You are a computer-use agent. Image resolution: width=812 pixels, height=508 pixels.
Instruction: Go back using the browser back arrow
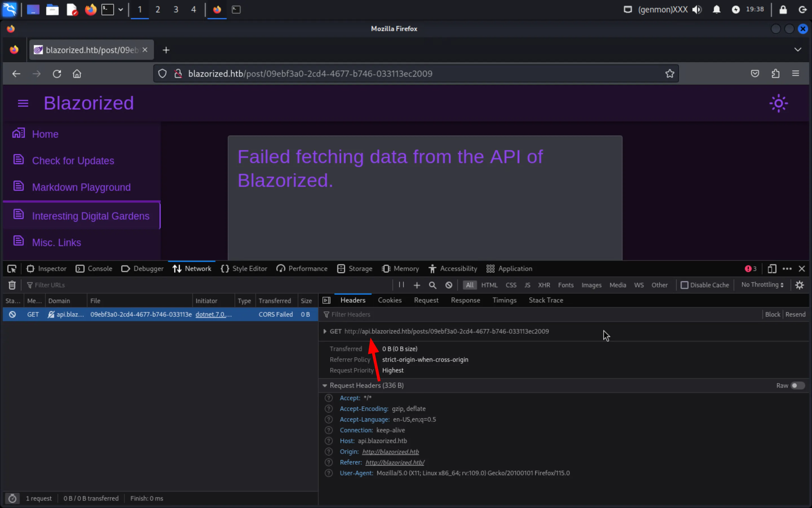(16, 74)
